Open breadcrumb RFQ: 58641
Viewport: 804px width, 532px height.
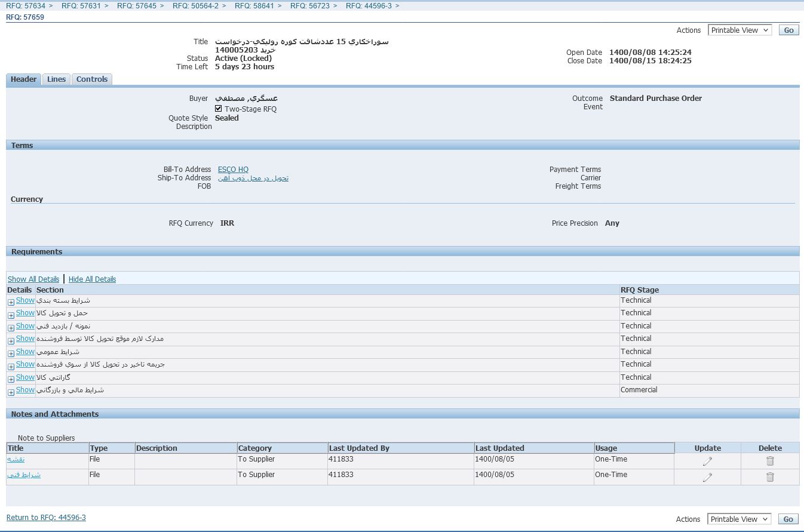[254, 5]
